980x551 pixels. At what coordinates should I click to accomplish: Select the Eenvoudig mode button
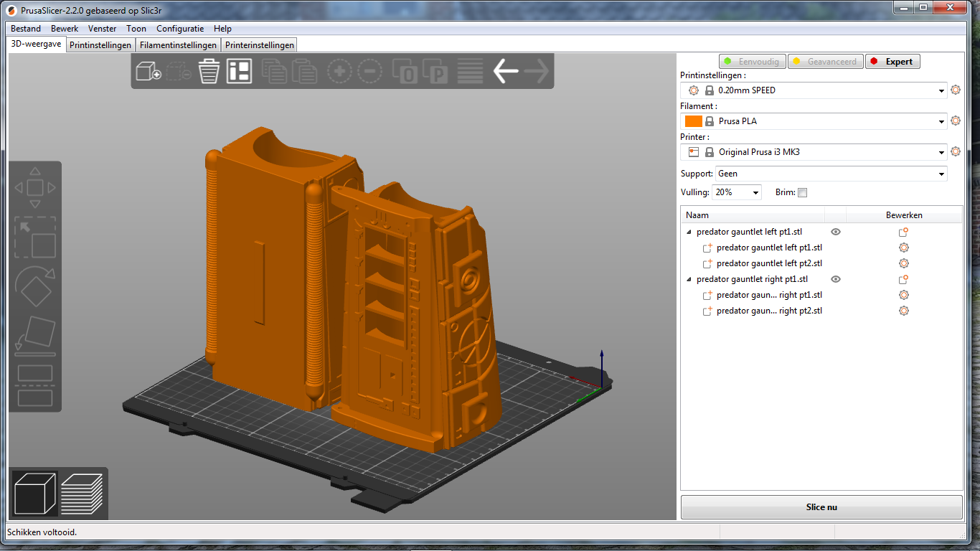pos(753,62)
